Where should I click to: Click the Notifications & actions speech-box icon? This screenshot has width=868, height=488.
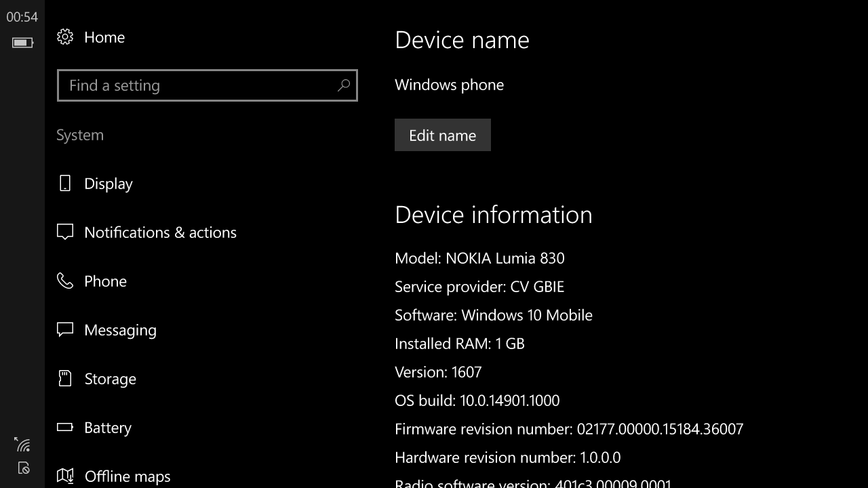pos(65,232)
